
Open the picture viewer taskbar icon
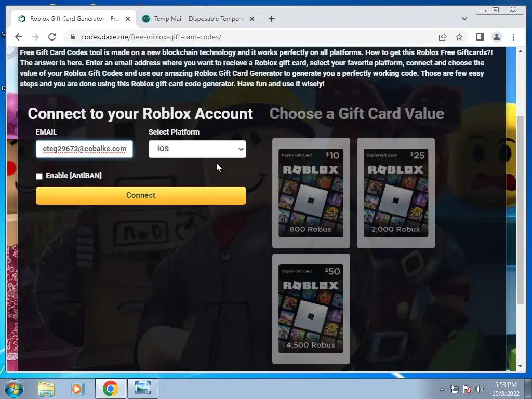tap(143, 389)
